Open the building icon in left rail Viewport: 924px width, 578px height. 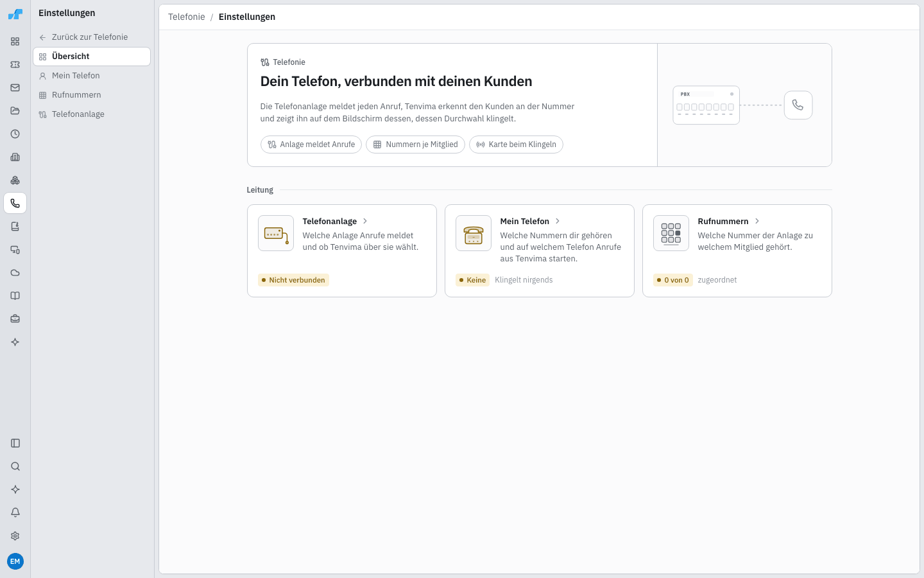point(15,157)
